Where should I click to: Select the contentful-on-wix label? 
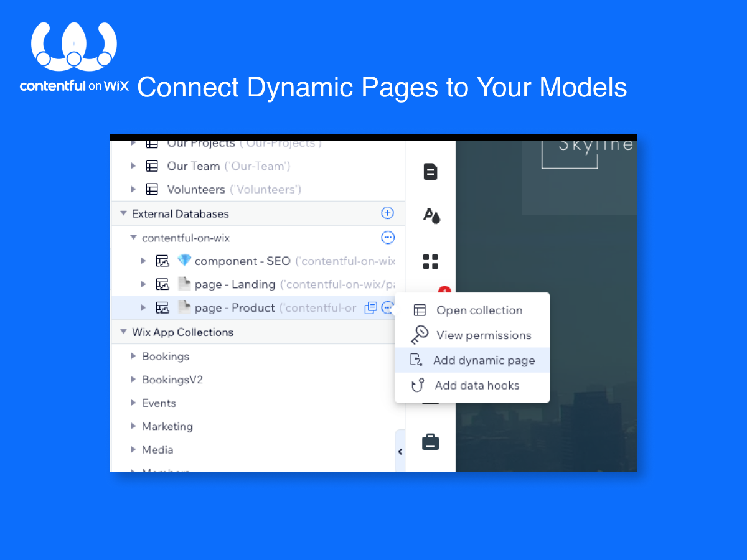tap(186, 238)
